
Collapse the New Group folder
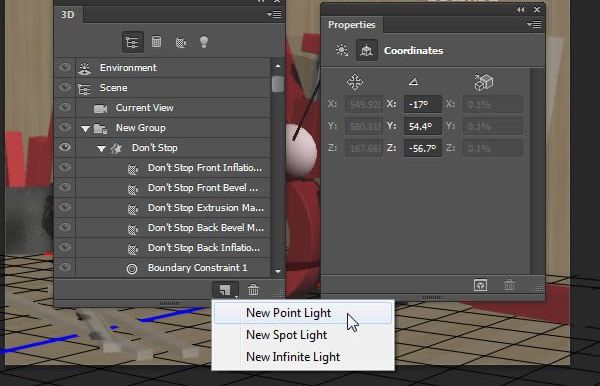click(85, 129)
